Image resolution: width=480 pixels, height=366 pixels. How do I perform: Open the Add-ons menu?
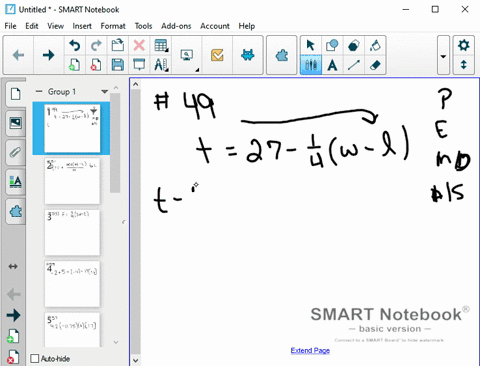tap(176, 26)
